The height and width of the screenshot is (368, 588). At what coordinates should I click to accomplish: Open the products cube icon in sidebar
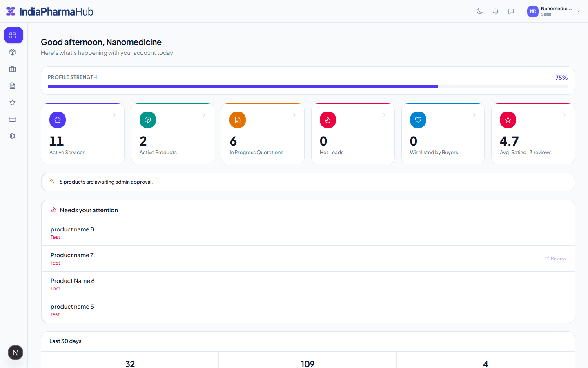pyautogui.click(x=13, y=52)
